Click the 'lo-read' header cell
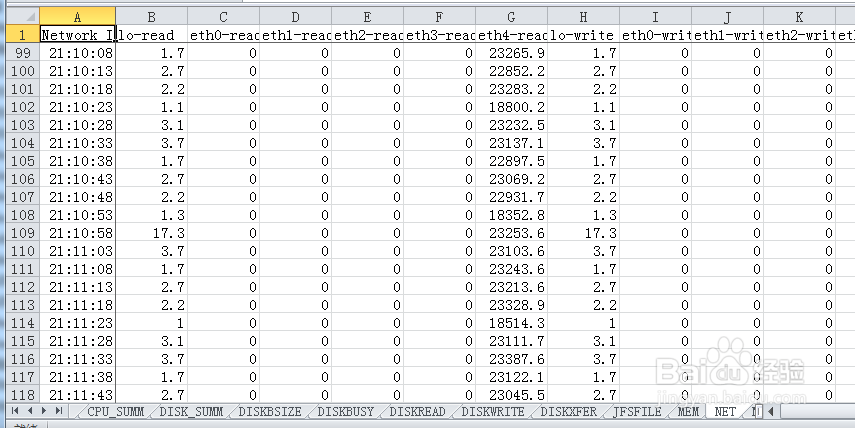 [152, 34]
